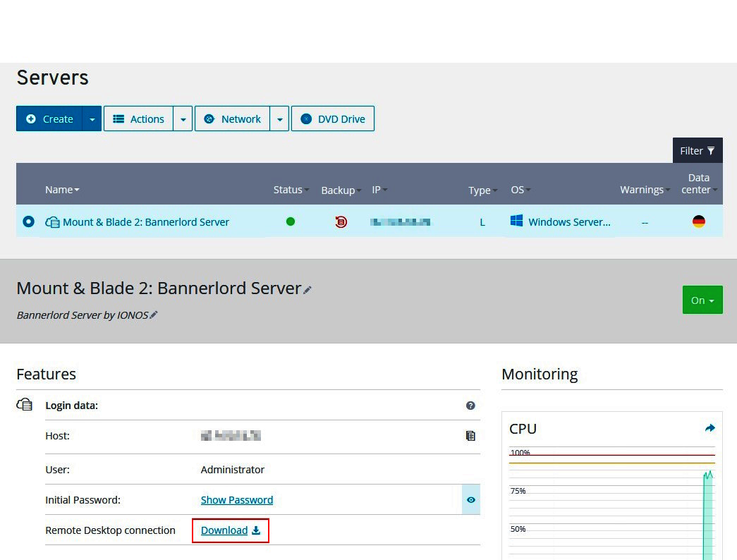Viewport: 737px width, 560px height.
Task: Download the Remote Desktop connection file
Action: pos(230,530)
